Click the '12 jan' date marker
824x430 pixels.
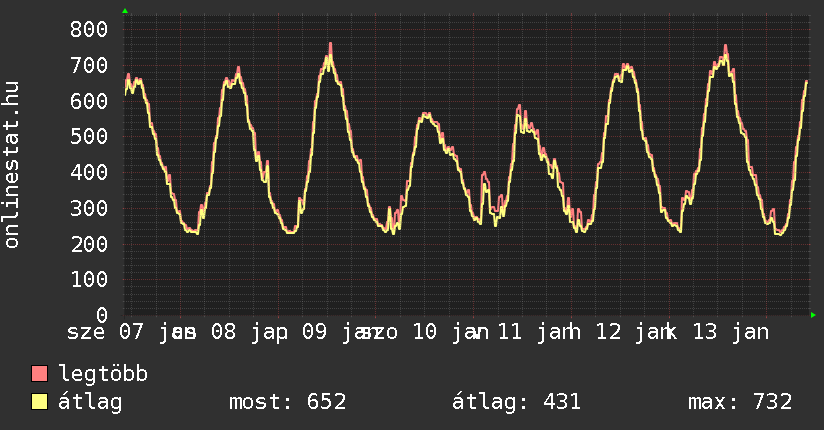(x=636, y=331)
